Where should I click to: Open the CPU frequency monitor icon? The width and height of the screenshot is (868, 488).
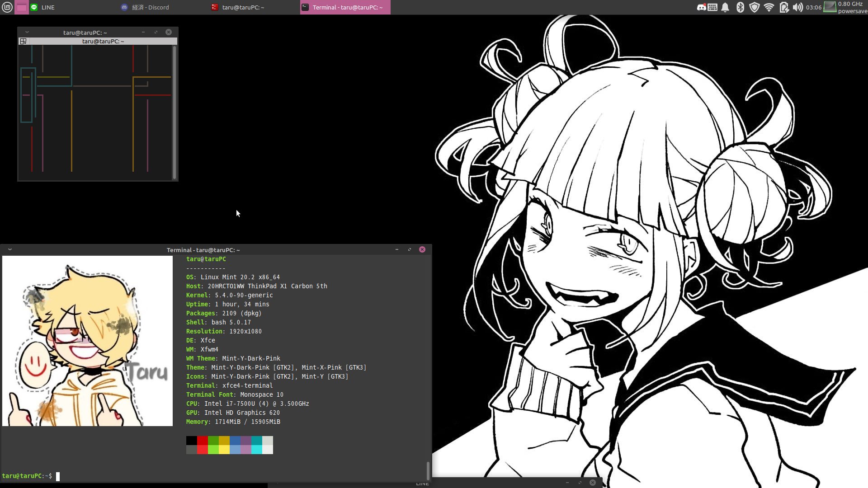(830, 7)
